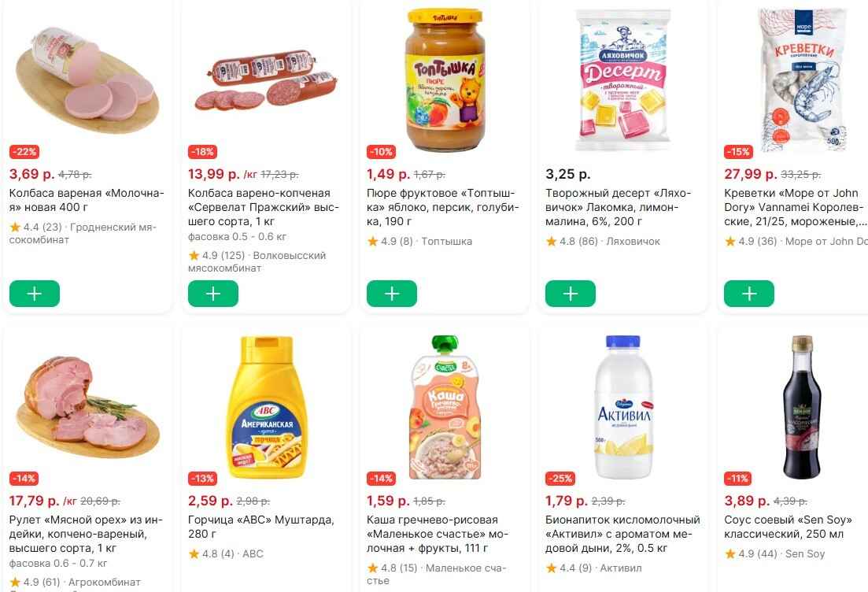Click the -25% discount badge on Активил
868x592 pixels.
pos(560,479)
